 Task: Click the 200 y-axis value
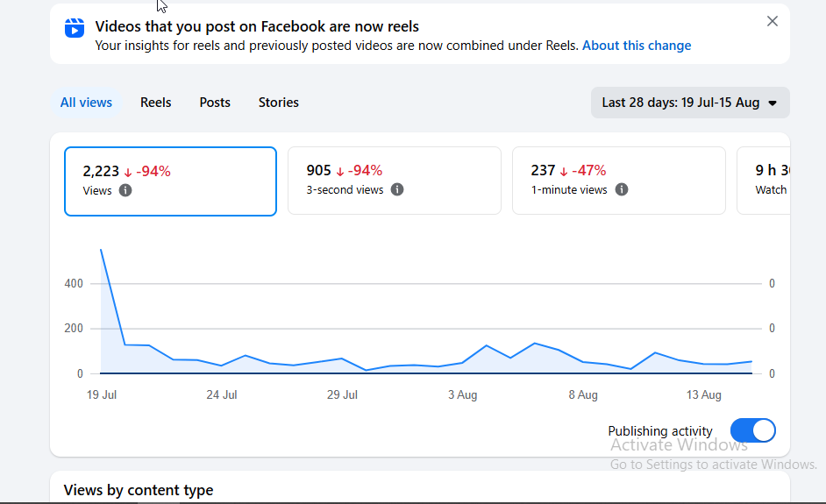coord(74,328)
